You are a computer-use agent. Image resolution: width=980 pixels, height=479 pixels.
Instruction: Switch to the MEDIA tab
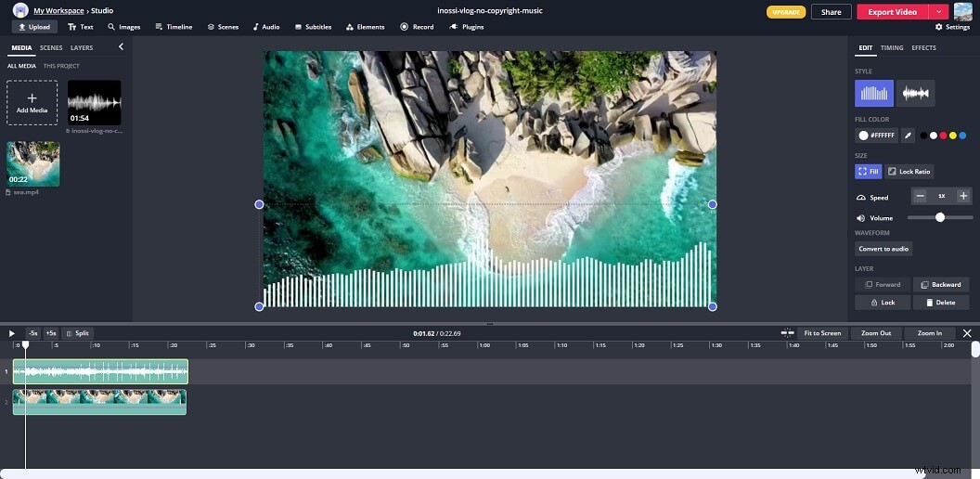[x=22, y=47]
